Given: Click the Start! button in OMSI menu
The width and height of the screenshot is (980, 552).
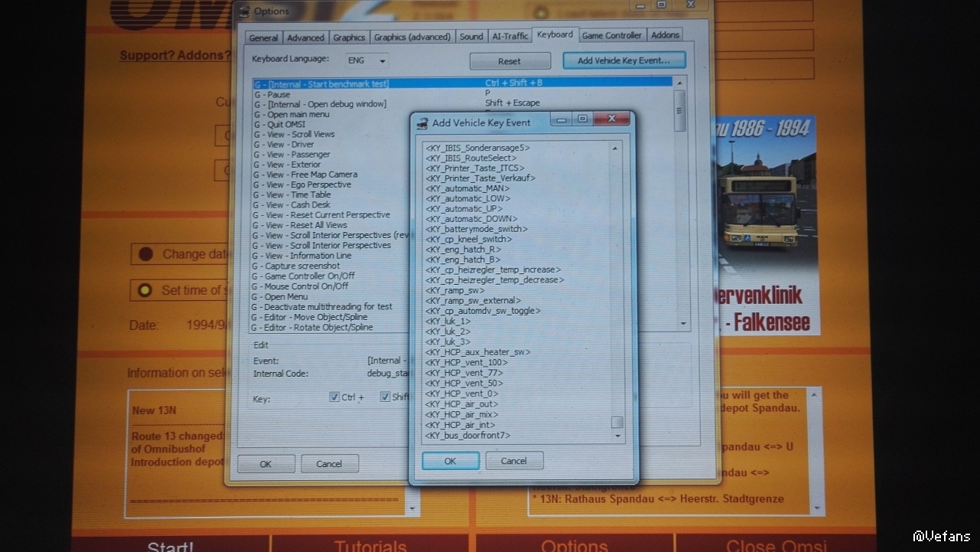Looking at the screenshot, I should pyautogui.click(x=171, y=545).
